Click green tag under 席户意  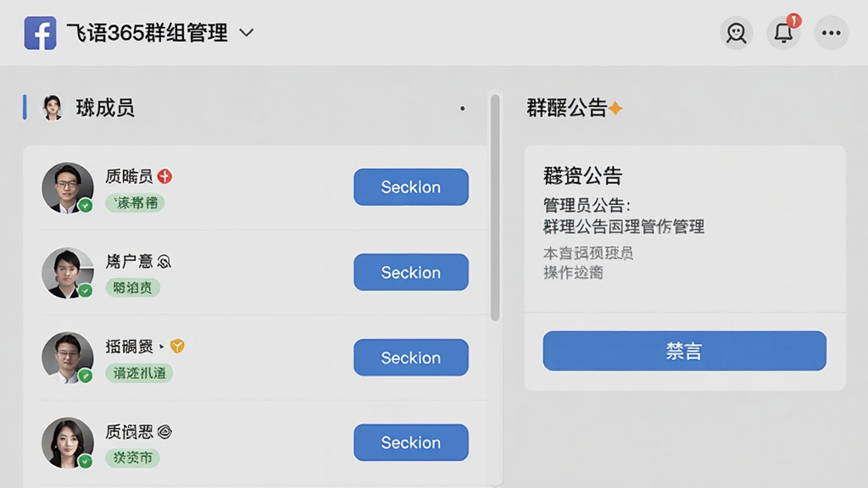click(133, 288)
